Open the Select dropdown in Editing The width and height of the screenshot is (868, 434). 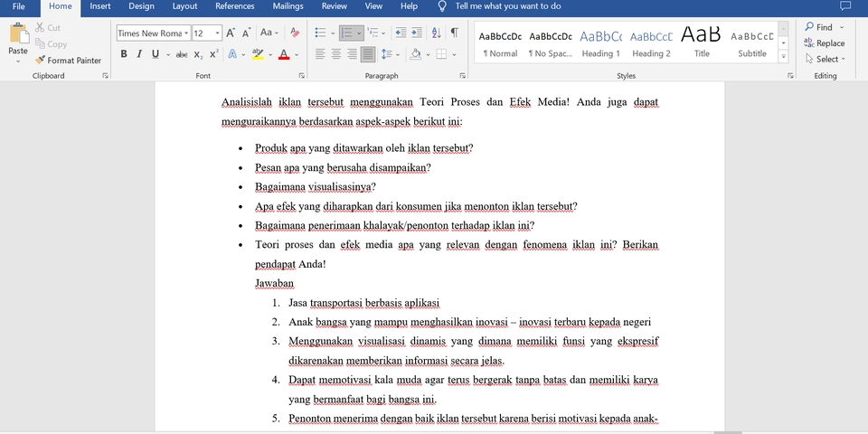826,60
